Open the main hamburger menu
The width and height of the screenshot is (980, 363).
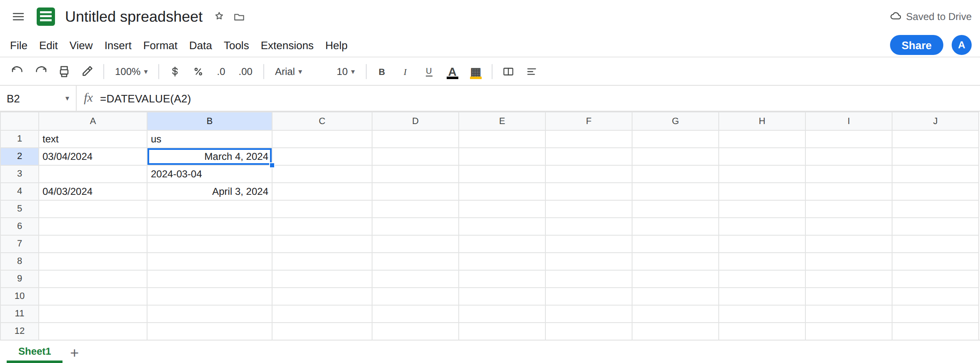[18, 17]
